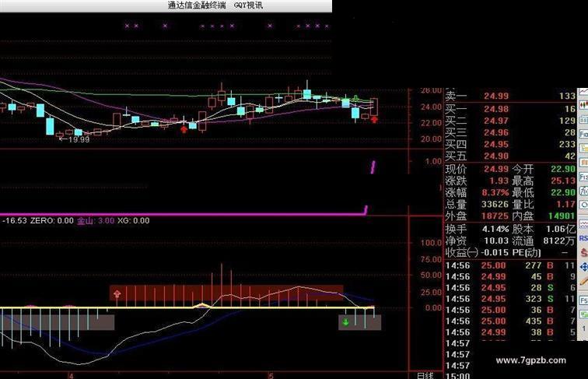Click the 金山: 3.00 indicator label
This screenshot has width=588, height=379.
pos(95,221)
